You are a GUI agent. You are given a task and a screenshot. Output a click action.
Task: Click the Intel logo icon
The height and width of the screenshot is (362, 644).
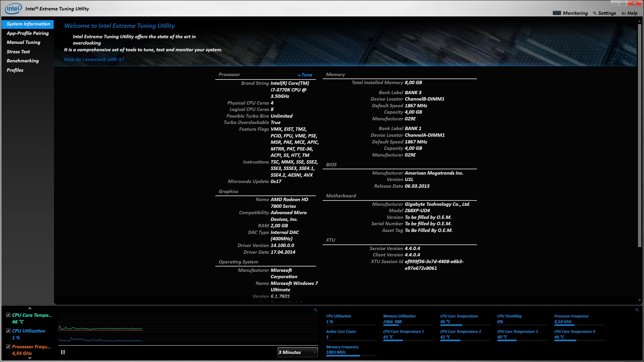tap(13, 8)
